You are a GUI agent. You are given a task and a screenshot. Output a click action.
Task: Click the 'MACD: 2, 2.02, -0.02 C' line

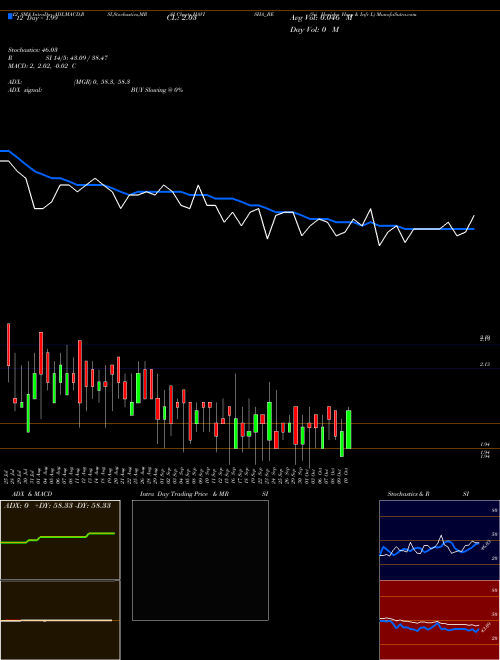(42, 66)
